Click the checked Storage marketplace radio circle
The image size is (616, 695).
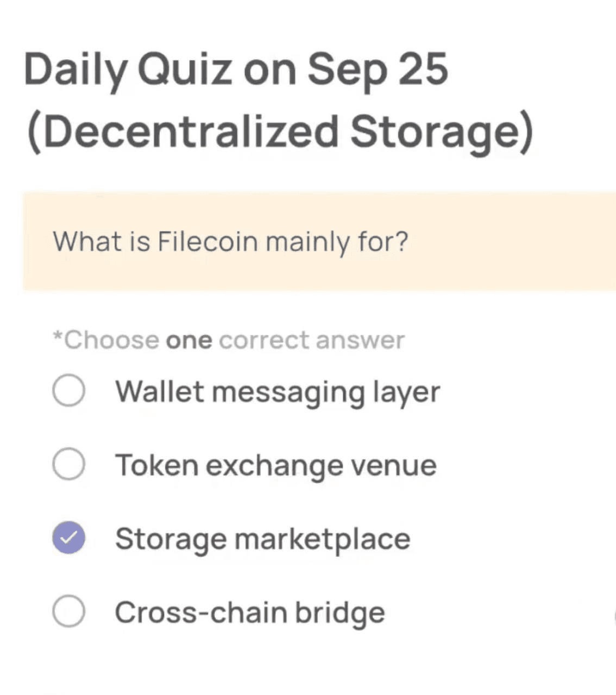pyautogui.click(x=68, y=538)
